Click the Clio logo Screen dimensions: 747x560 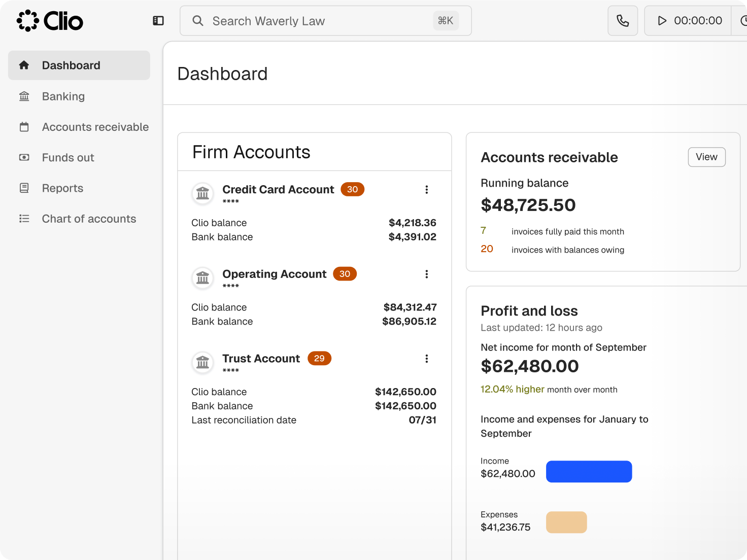coord(50,21)
